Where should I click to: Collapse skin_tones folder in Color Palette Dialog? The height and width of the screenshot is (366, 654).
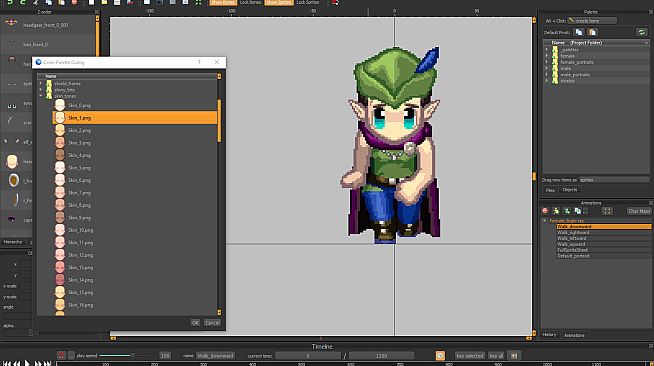[x=41, y=96]
